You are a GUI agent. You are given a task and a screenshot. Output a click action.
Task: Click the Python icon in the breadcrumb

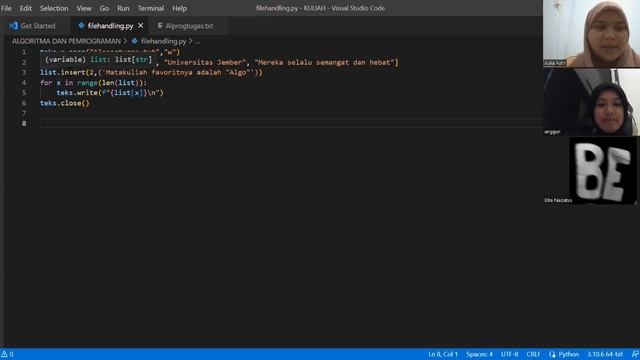[134, 41]
